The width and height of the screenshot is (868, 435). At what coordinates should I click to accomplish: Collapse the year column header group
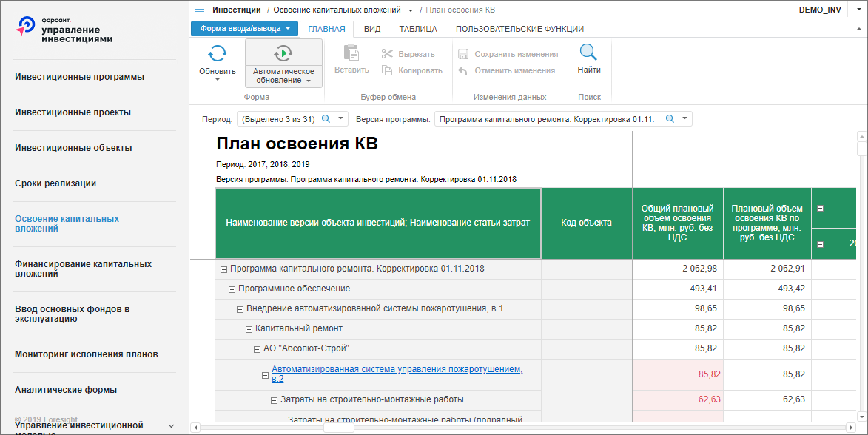pos(821,244)
